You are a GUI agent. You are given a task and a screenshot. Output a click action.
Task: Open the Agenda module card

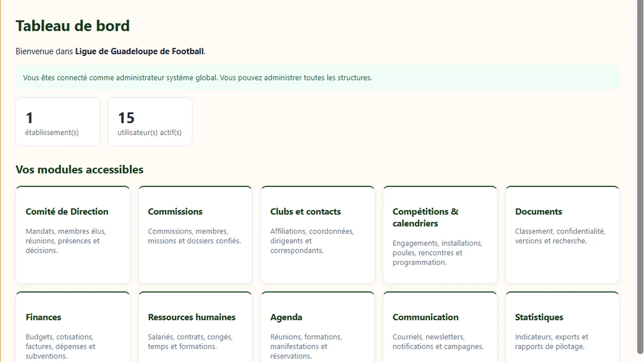tap(317, 327)
